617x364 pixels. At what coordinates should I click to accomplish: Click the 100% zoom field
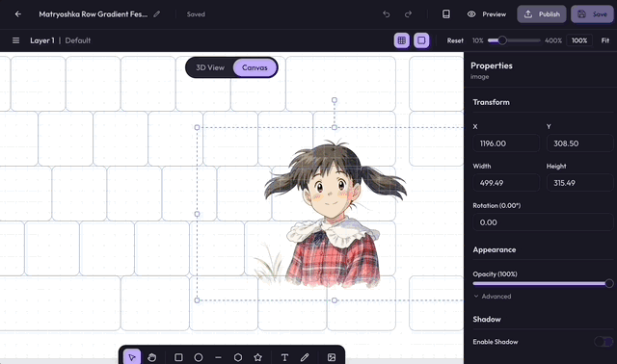tap(579, 40)
